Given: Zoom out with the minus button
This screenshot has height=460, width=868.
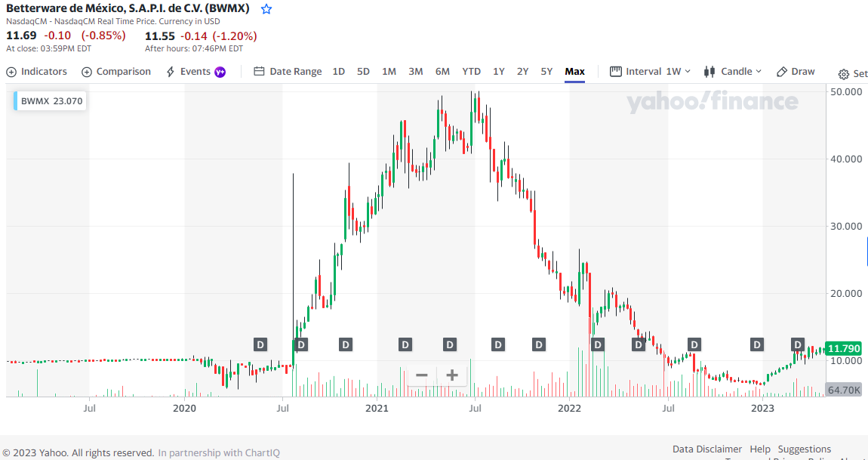Looking at the screenshot, I should 422,375.
